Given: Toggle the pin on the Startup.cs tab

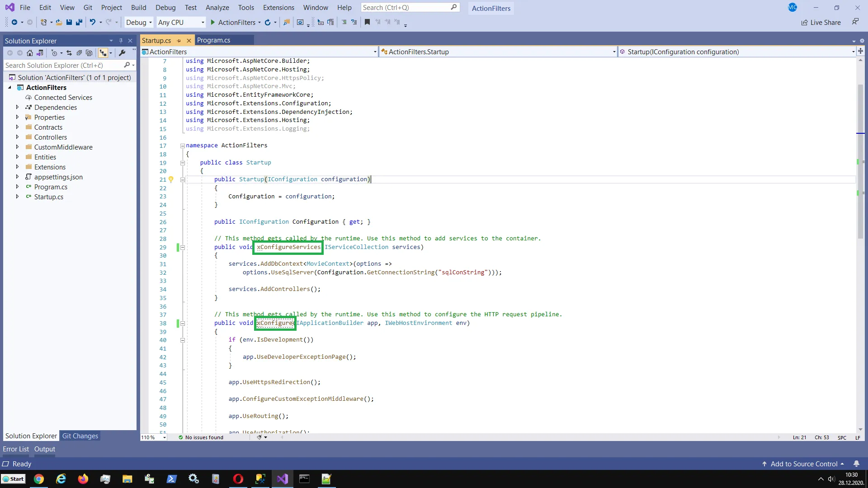Looking at the screenshot, I should pos(179,41).
